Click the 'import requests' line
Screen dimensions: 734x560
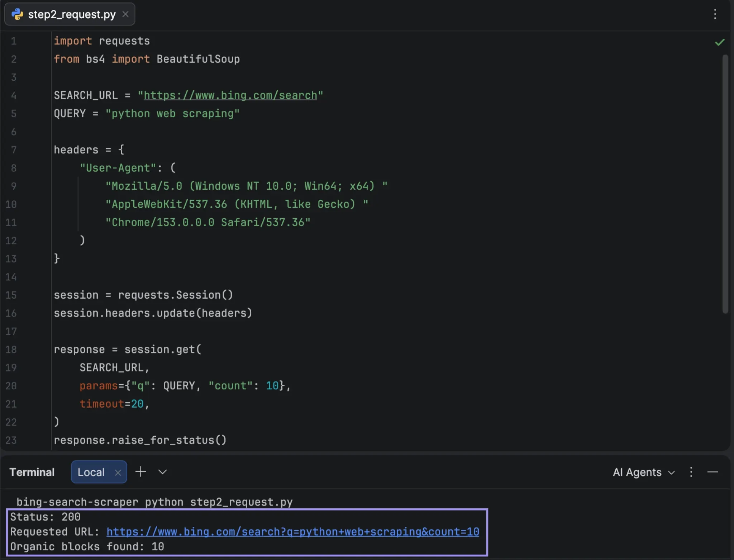click(x=102, y=41)
